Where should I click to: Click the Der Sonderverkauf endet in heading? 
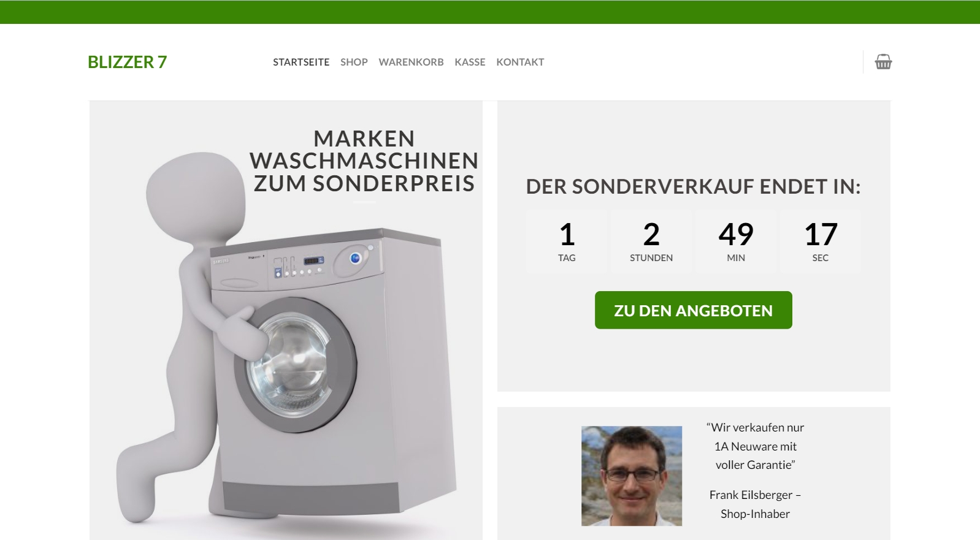(x=693, y=186)
